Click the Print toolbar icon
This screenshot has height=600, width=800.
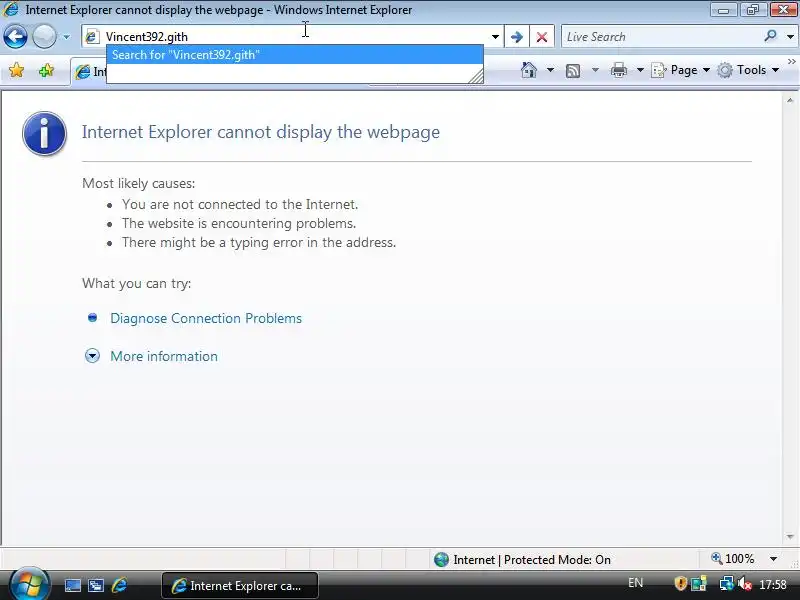point(618,70)
